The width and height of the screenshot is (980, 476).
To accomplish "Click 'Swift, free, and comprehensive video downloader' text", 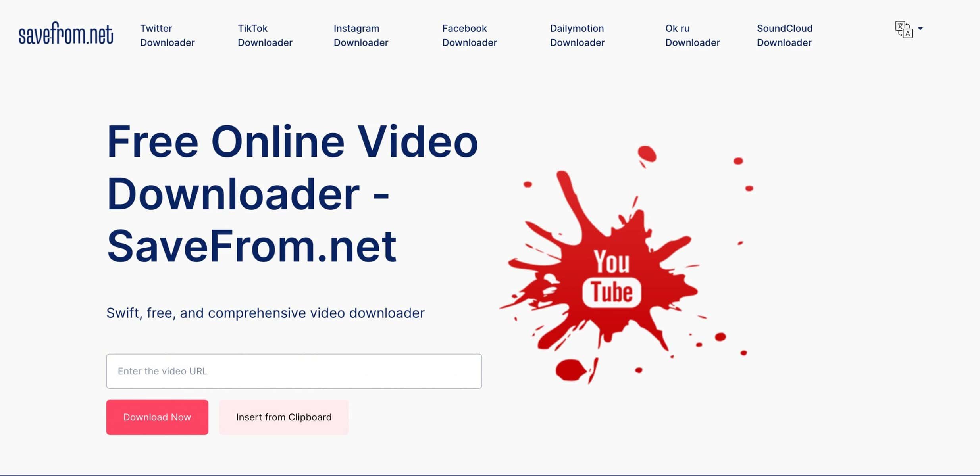I will 266,313.
